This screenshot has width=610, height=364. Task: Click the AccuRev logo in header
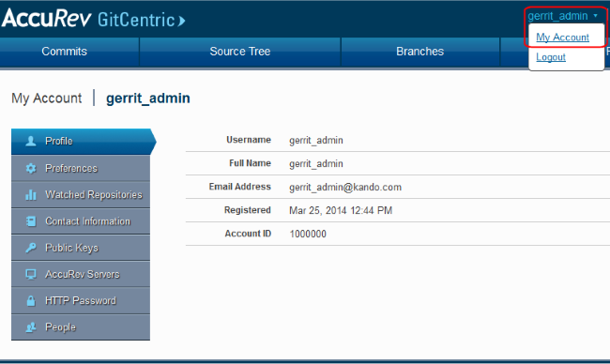[x=46, y=18]
